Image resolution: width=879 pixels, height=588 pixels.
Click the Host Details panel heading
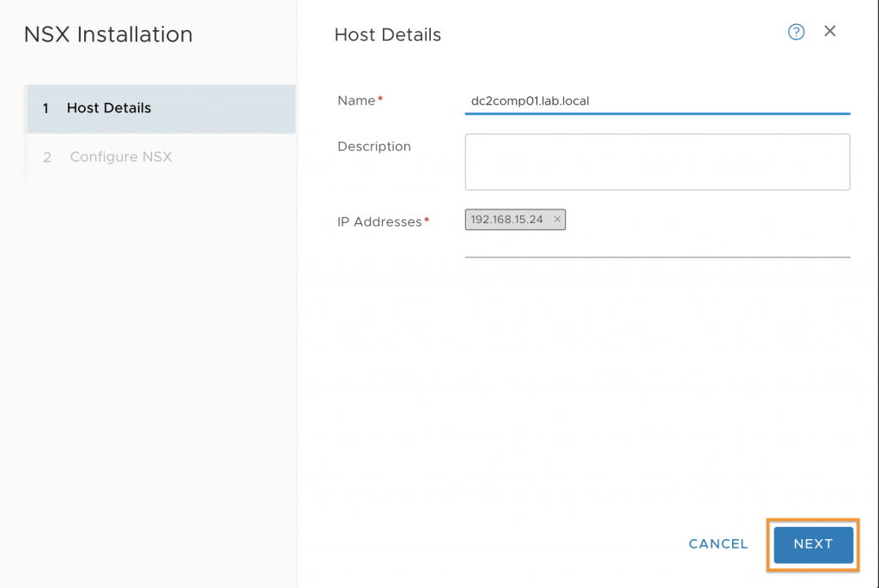(x=388, y=34)
